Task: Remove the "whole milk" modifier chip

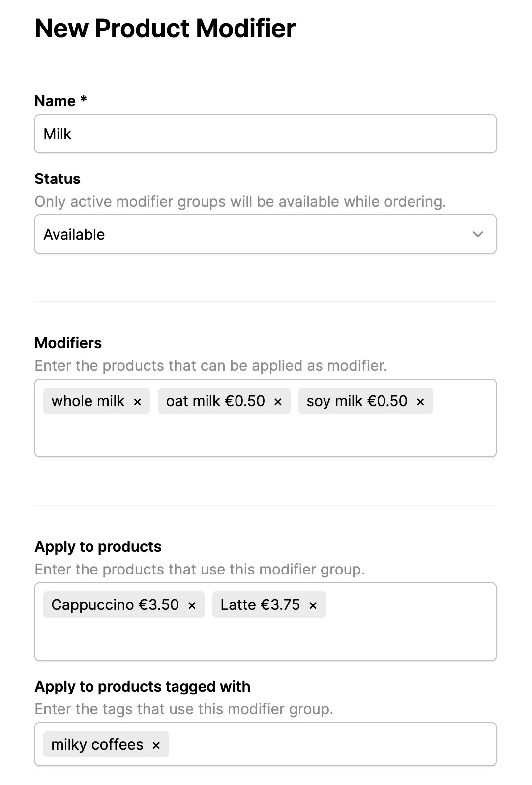Action: (x=138, y=401)
